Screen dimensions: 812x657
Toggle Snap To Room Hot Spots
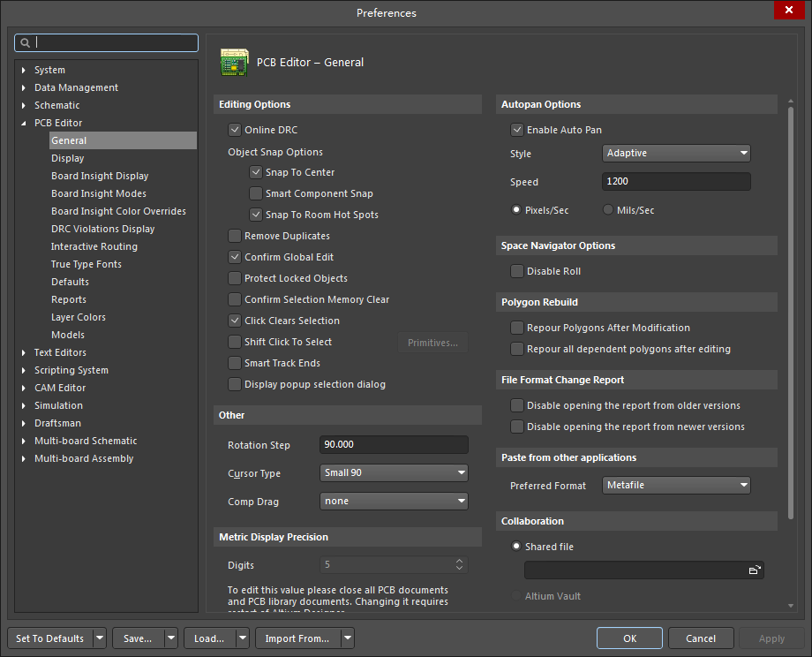[x=256, y=215]
